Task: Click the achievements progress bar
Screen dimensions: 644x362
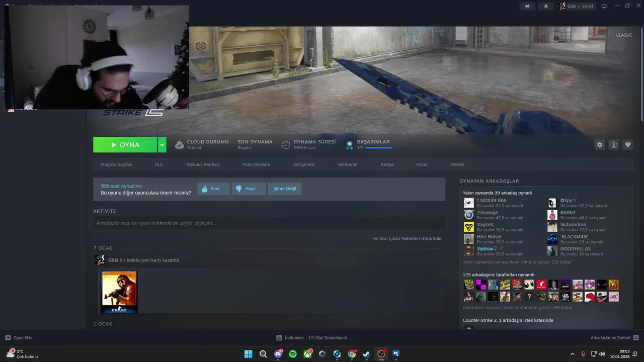Action: [378, 148]
